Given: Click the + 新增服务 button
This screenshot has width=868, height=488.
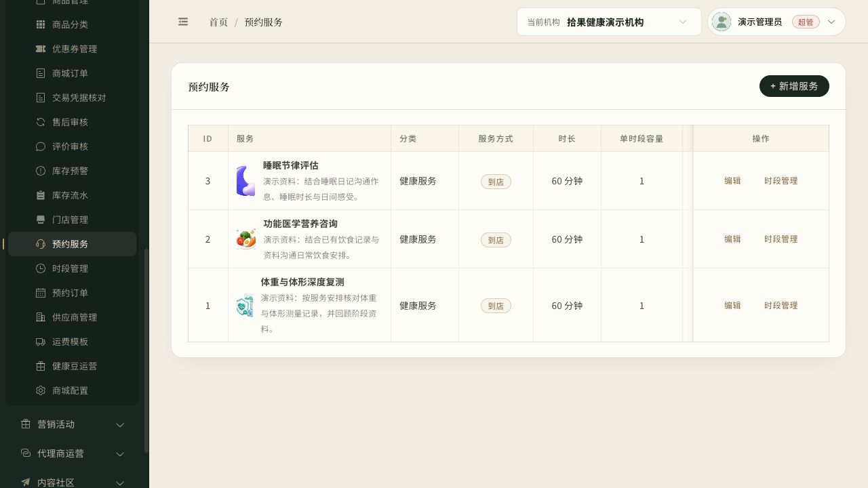Looking at the screenshot, I should 794,86.
